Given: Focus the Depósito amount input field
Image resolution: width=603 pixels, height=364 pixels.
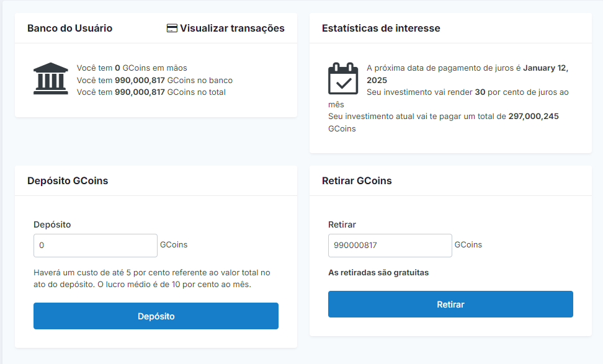Looking at the screenshot, I should click(x=96, y=245).
